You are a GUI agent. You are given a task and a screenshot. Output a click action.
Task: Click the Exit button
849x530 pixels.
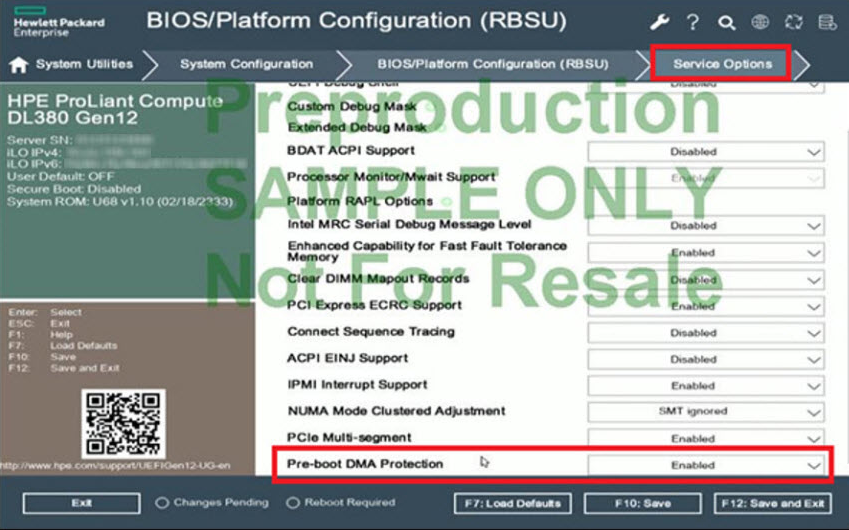82,503
